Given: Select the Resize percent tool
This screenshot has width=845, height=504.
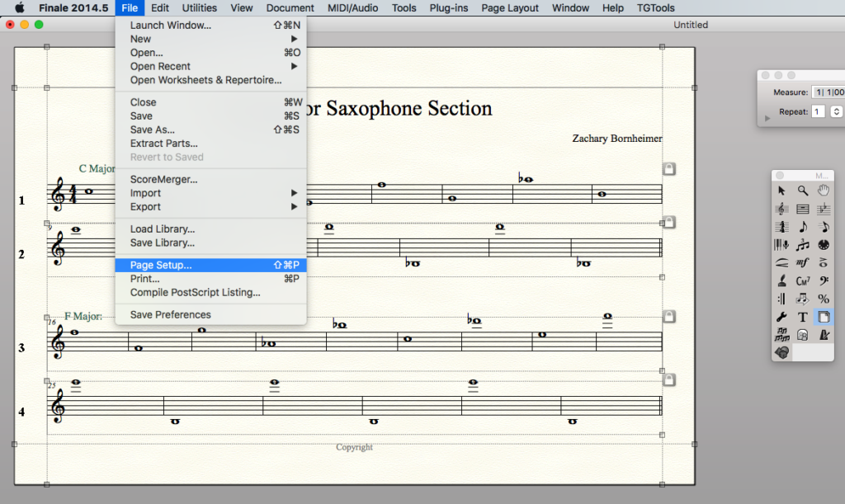Looking at the screenshot, I should (824, 299).
